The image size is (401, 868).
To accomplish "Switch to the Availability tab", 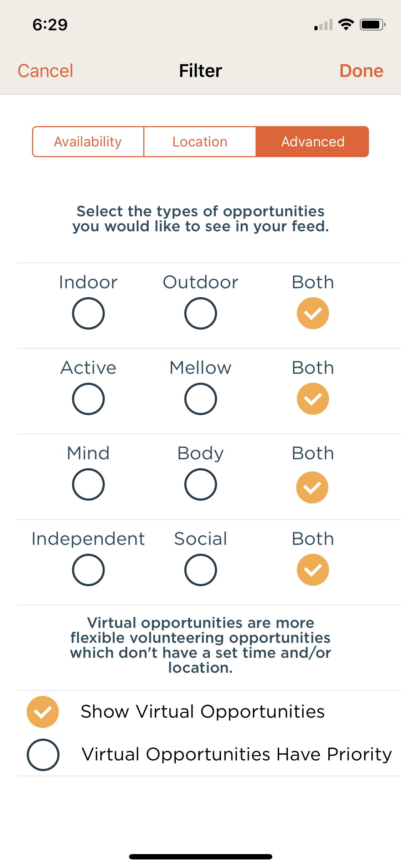I will click(88, 142).
